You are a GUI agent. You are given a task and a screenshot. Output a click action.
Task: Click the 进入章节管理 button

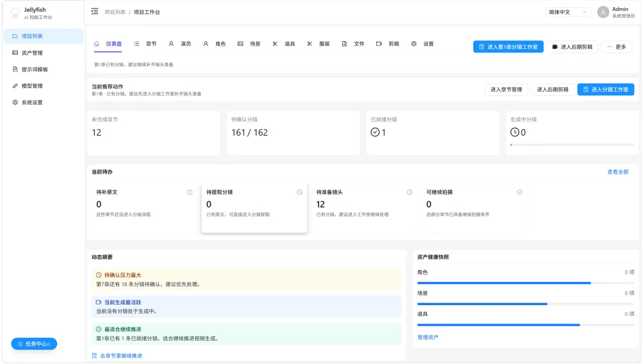point(506,89)
